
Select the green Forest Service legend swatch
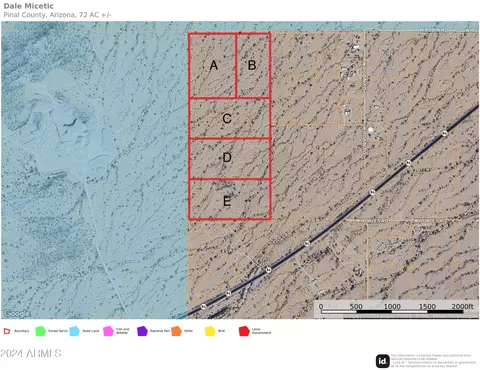point(41,331)
